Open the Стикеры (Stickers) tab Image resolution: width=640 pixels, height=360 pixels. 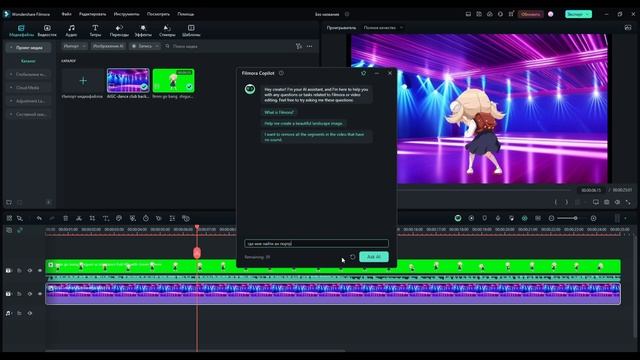pos(167,31)
